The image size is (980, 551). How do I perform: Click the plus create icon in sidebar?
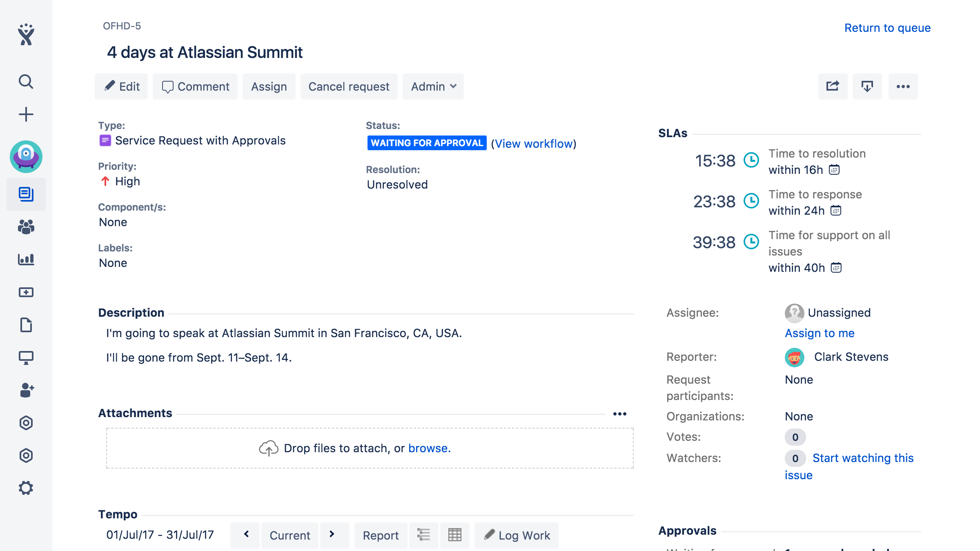(26, 114)
